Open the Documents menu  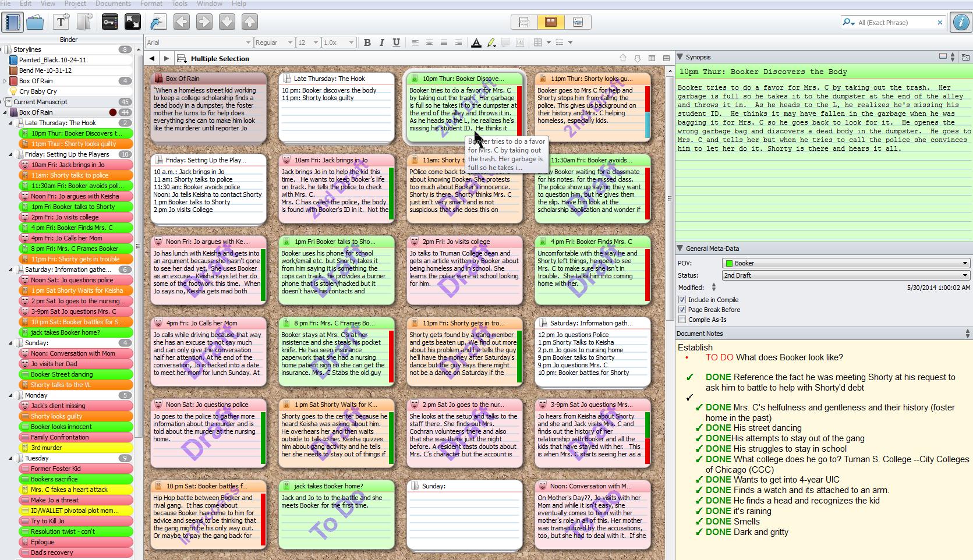click(113, 3)
